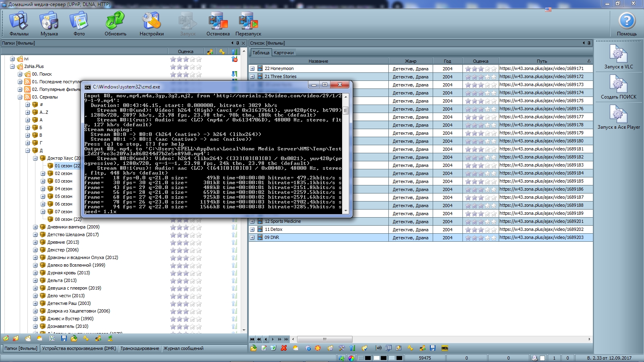Select the Папки [Фильмы] bottom tab

21,348
